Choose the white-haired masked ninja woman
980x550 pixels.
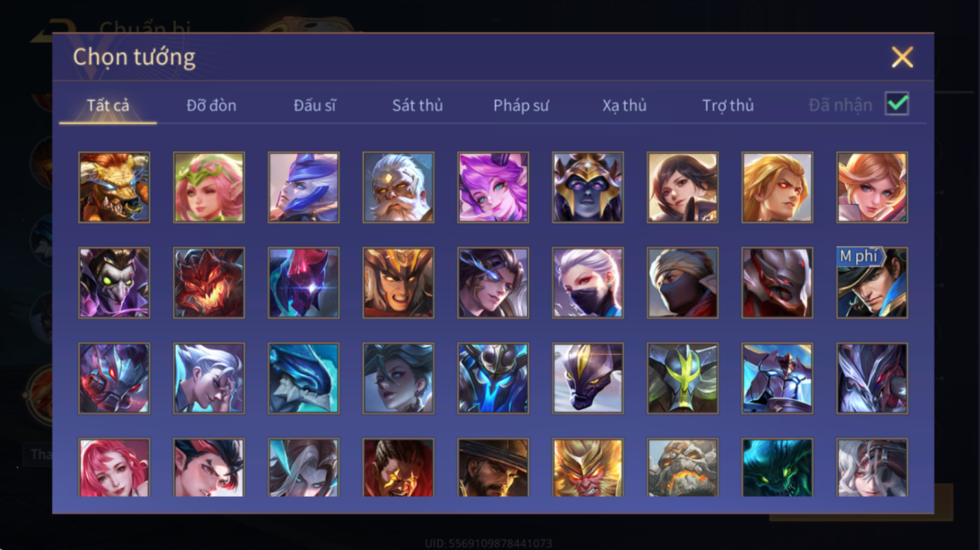(588, 283)
